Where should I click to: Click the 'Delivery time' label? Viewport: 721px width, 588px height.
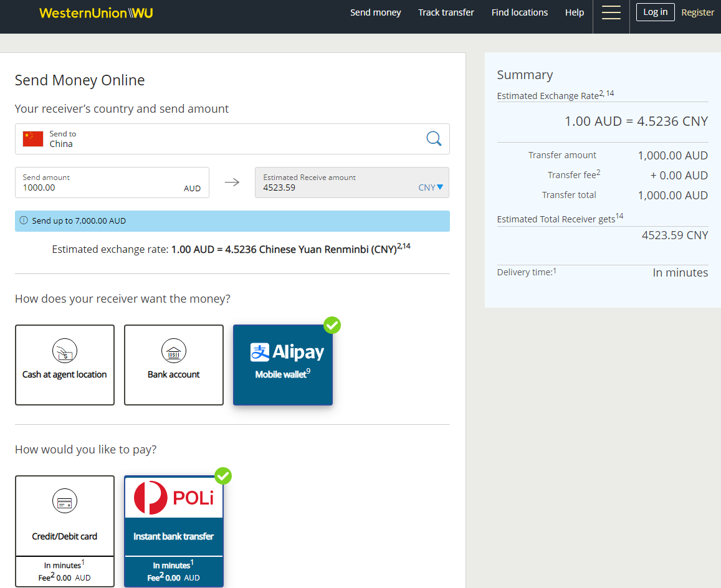click(527, 272)
